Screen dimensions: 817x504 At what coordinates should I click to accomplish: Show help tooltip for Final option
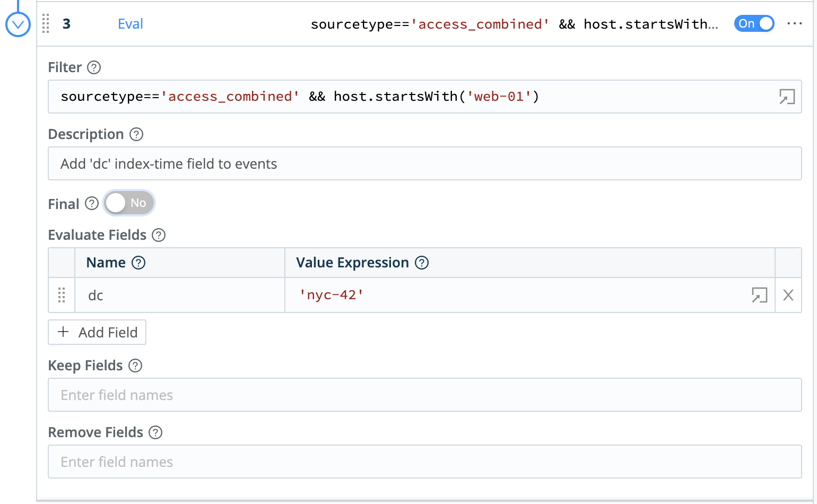click(92, 204)
